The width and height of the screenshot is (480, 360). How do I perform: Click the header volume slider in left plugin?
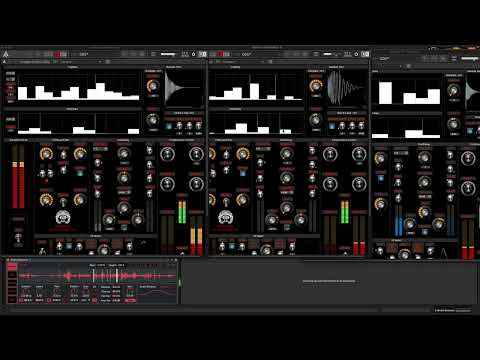coord(169,54)
